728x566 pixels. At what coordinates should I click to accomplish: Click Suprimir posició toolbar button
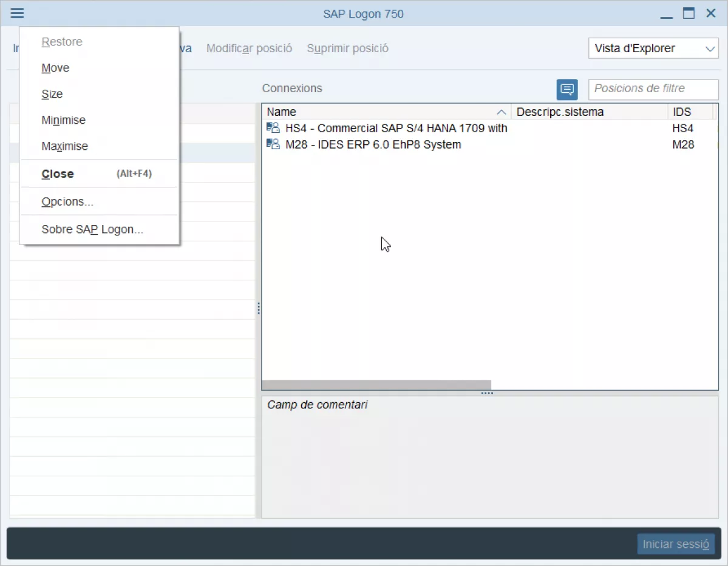pos(347,49)
